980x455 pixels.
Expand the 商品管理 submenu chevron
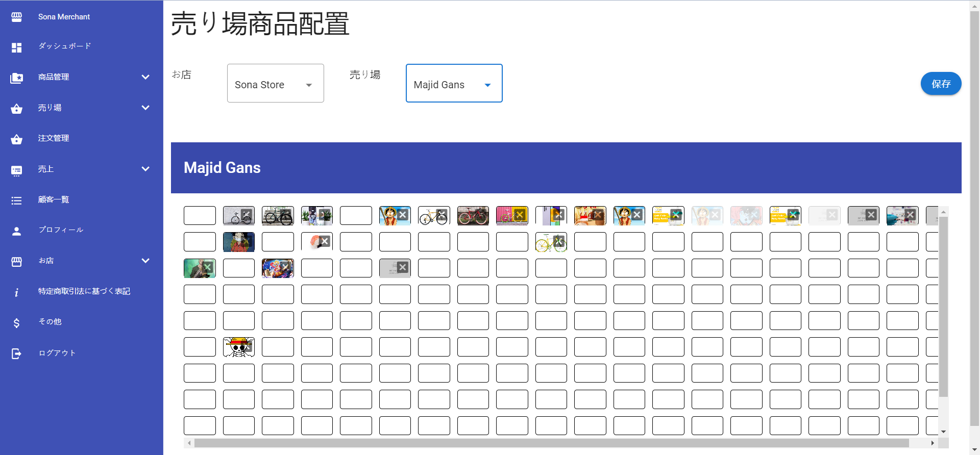145,77
